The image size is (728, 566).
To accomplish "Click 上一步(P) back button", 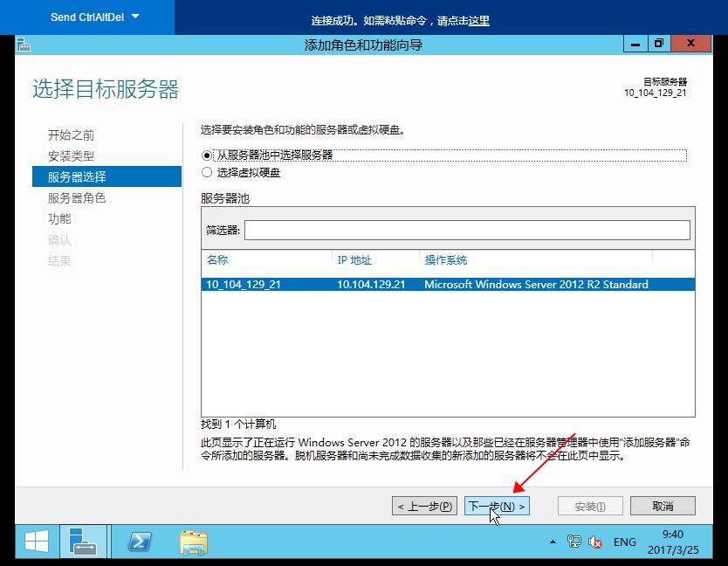I will tap(424, 506).
